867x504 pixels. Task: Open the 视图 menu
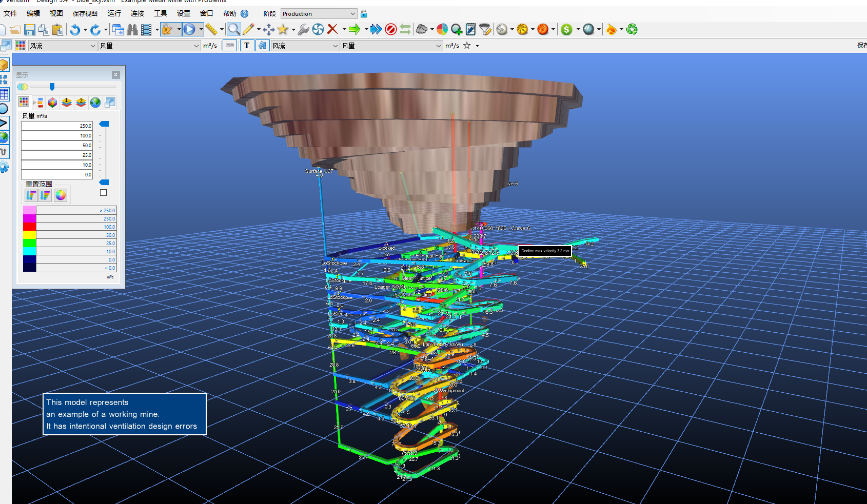point(56,14)
